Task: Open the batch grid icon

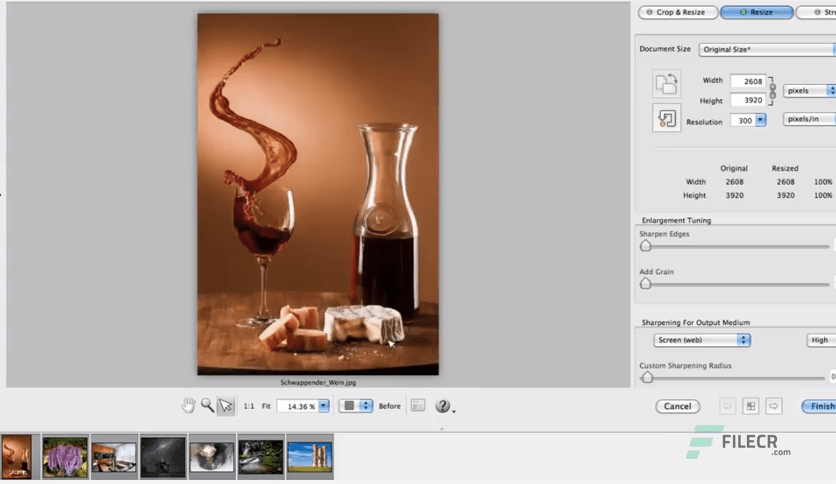Action: 751,406
